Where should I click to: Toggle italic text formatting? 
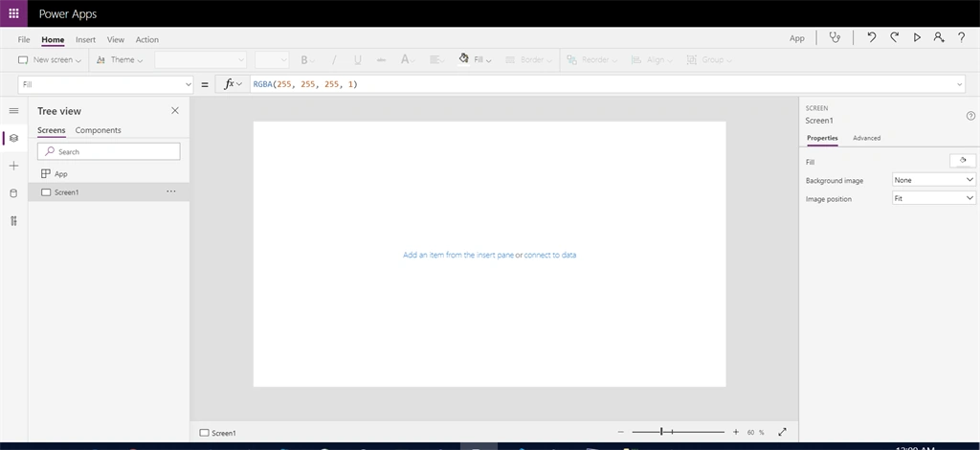[x=334, y=60]
